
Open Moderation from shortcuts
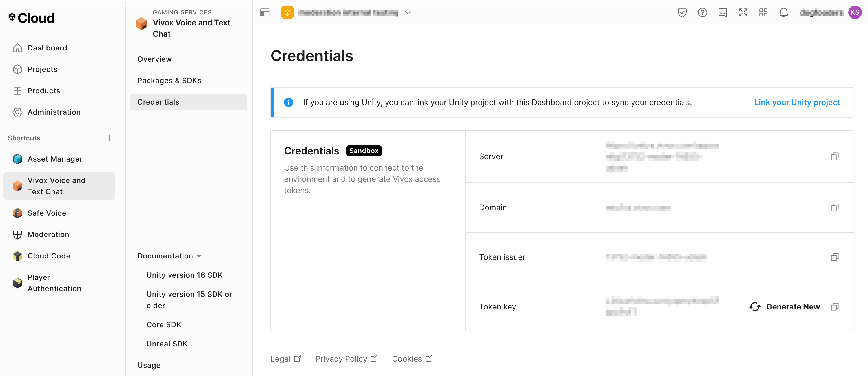48,234
